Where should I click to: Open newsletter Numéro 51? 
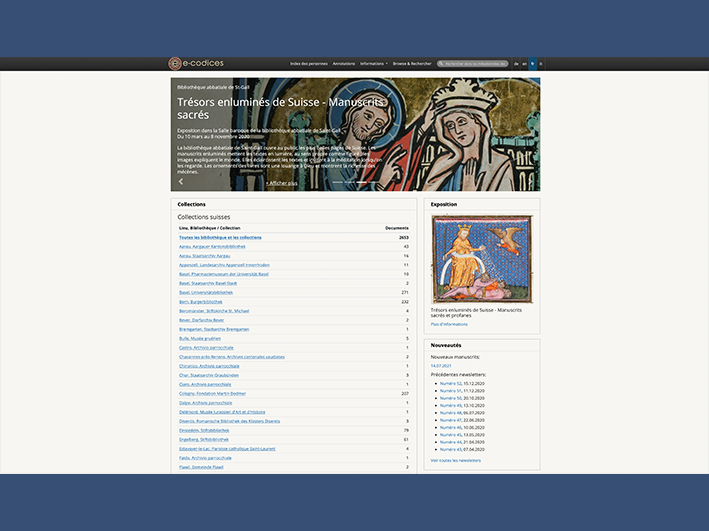click(x=450, y=391)
